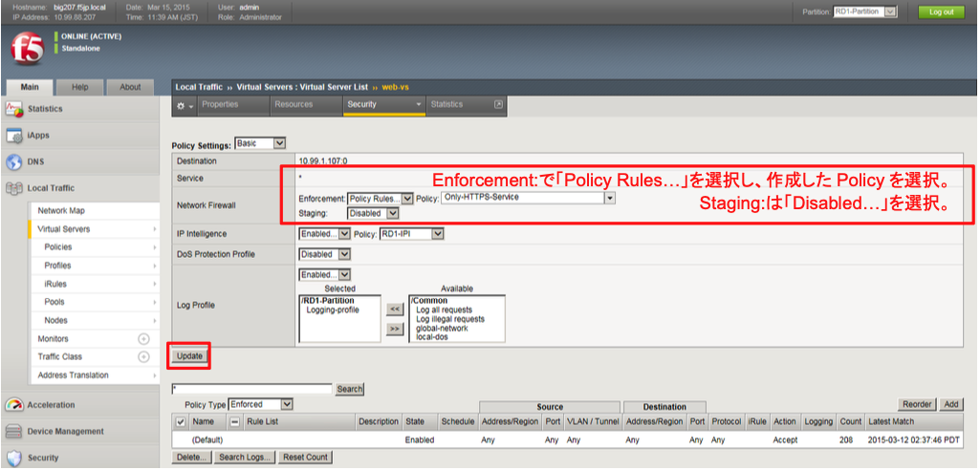Click the F5 logo icon
The image size is (980, 470).
tap(28, 50)
